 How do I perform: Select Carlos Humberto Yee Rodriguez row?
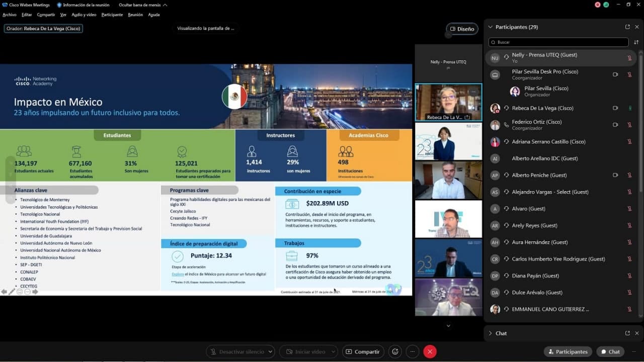[561, 259]
